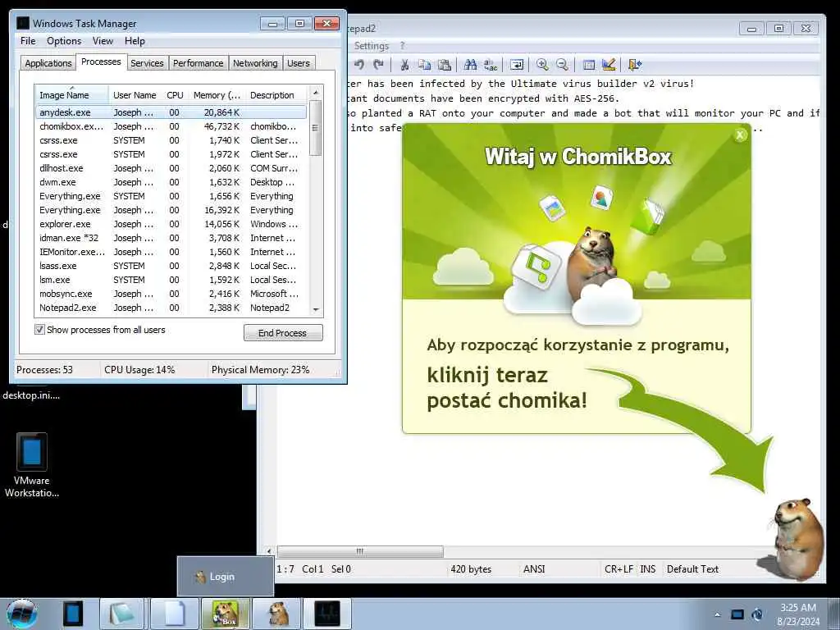The image size is (840, 630).
Task: Click the Windows Start orb
Action: pyautogui.click(x=22, y=614)
